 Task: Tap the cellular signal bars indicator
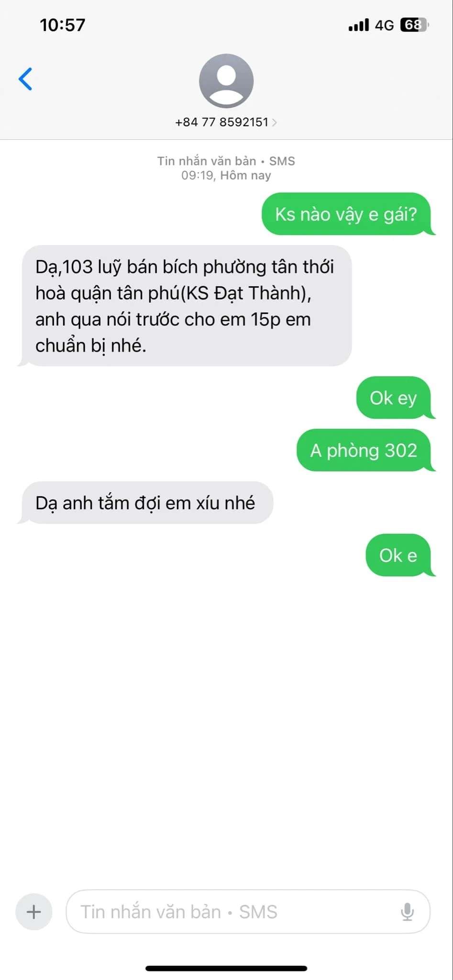click(x=359, y=25)
